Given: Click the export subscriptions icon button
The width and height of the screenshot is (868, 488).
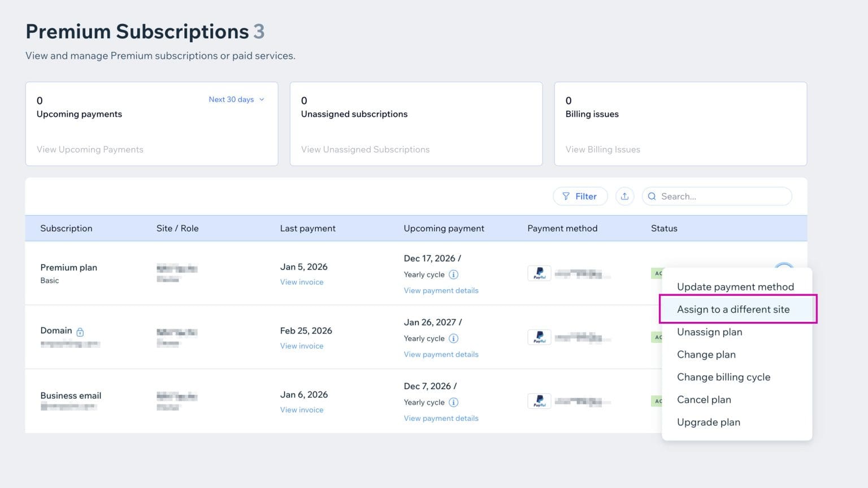Looking at the screenshot, I should pyautogui.click(x=624, y=197).
